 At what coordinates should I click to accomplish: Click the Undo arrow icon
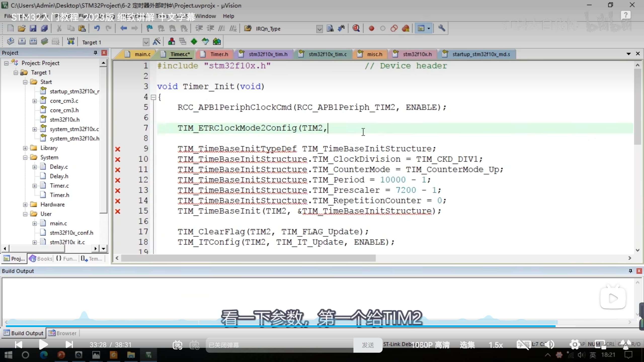[97, 28]
